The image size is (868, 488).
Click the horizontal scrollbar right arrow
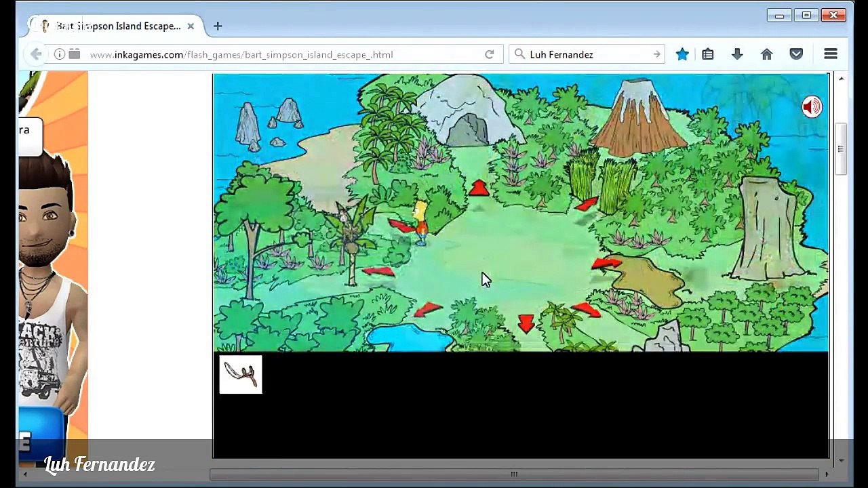point(828,474)
